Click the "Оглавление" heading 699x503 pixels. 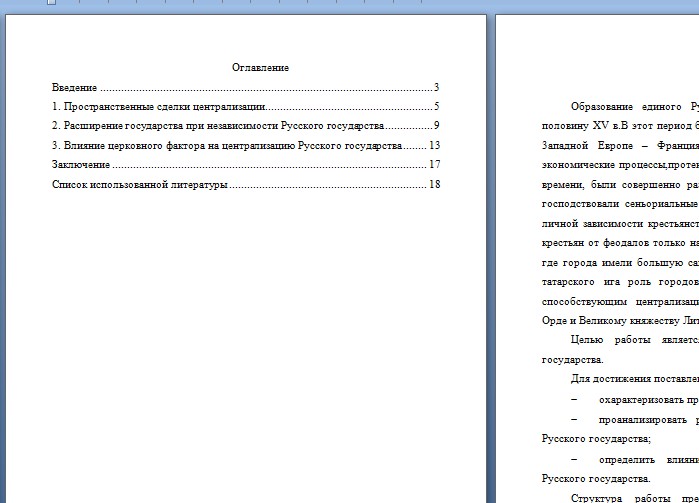(260, 68)
